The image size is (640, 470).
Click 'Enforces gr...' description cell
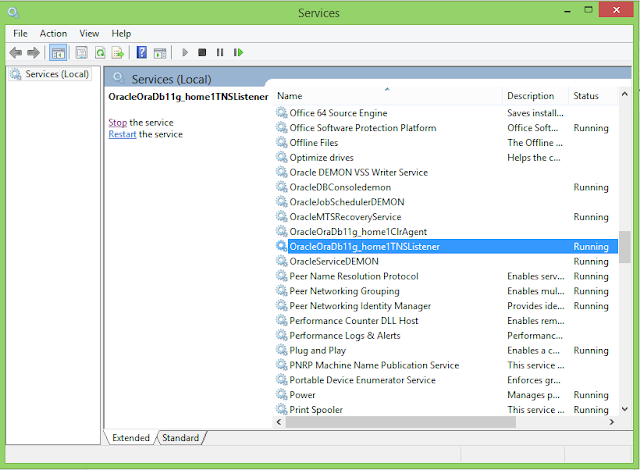tap(534, 380)
